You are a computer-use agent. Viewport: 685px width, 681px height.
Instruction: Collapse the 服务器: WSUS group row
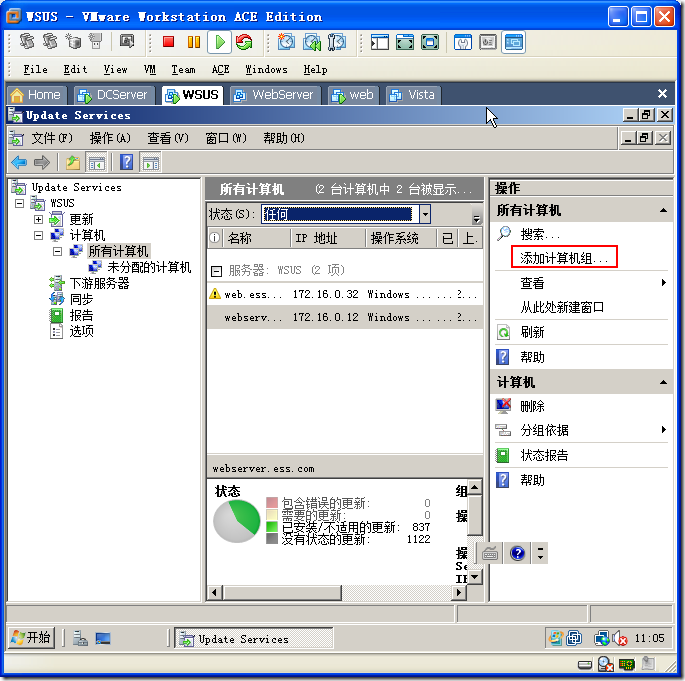[216, 271]
